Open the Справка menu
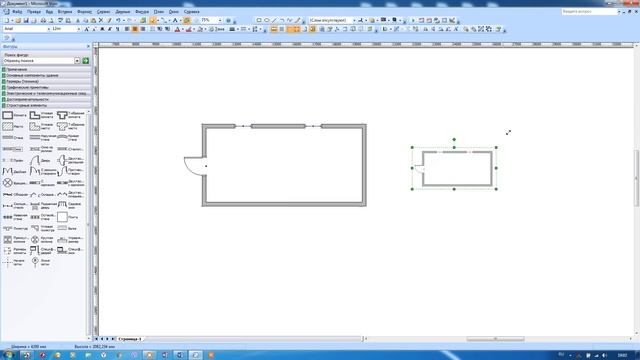Screen dimensions: 640x360 (x=191, y=12)
